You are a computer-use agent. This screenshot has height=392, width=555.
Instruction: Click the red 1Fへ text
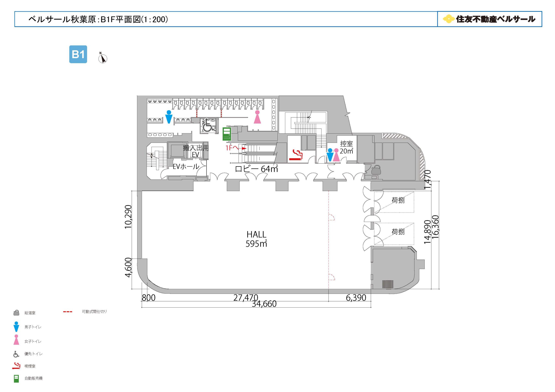[x=232, y=148]
